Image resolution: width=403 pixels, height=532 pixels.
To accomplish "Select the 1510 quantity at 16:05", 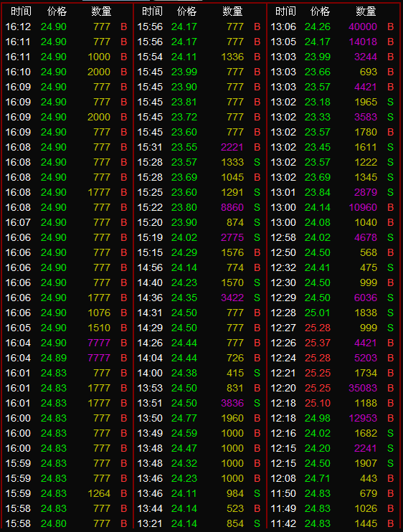I will (99, 328).
